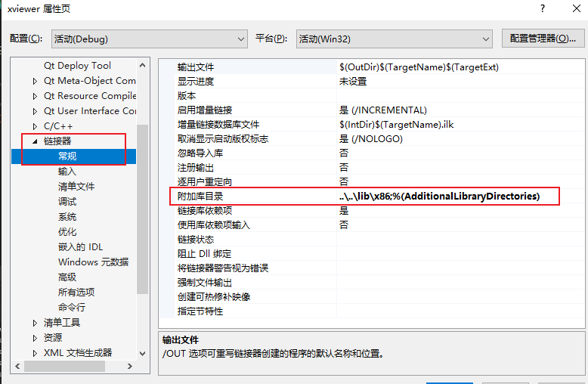
Task: Click the $(IntDir)$(TargetName).ilk value
Action: [396, 124]
